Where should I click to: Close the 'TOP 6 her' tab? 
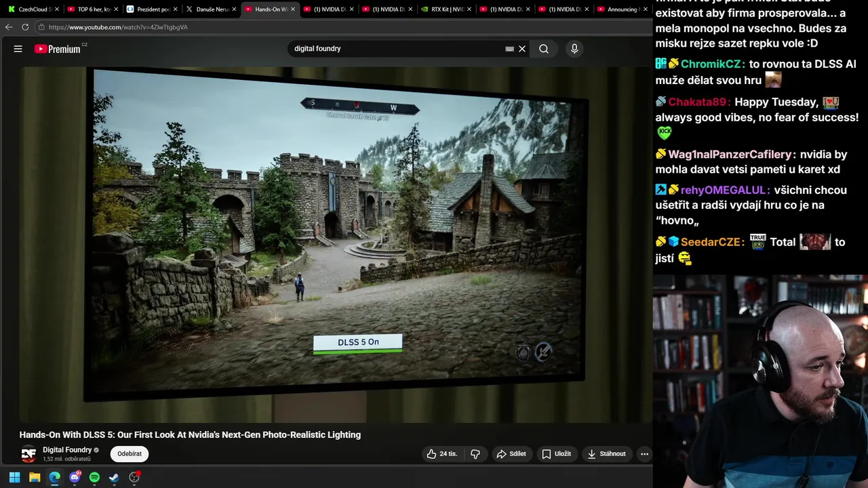click(x=117, y=9)
